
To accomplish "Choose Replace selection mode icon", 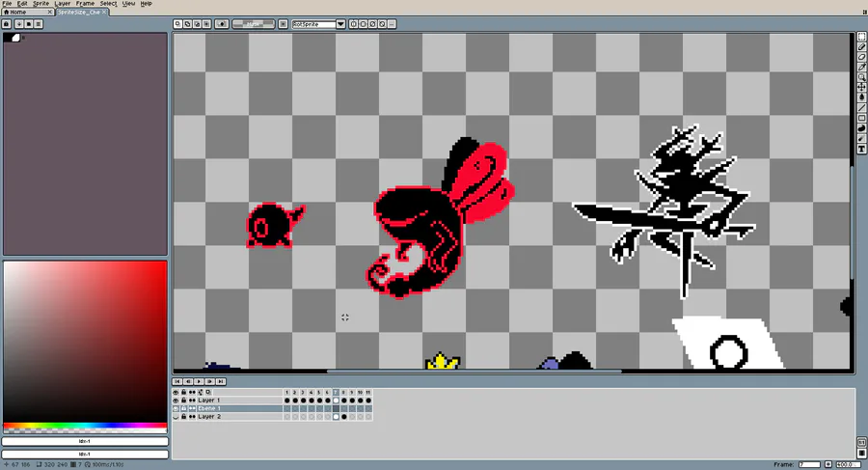I will (177, 24).
